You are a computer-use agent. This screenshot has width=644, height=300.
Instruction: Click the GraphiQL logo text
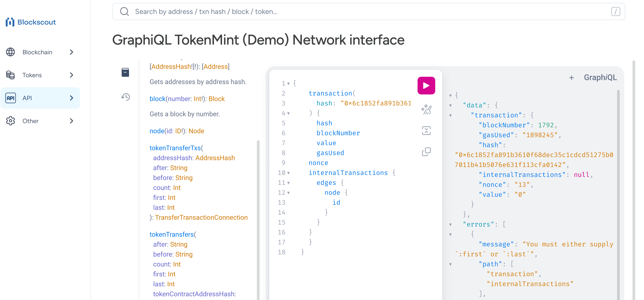[600, 77]
